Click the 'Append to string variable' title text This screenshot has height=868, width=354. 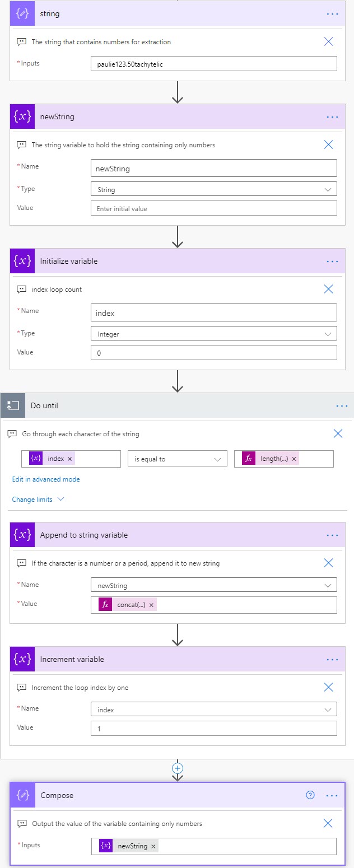pyautogui.click(x=84, y=535)
